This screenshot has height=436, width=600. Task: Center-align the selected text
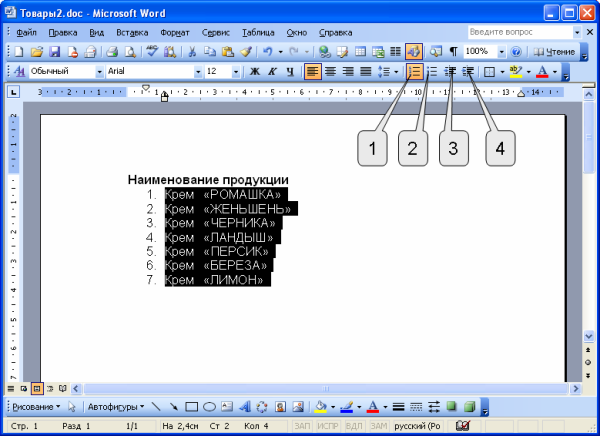point(331,72)
